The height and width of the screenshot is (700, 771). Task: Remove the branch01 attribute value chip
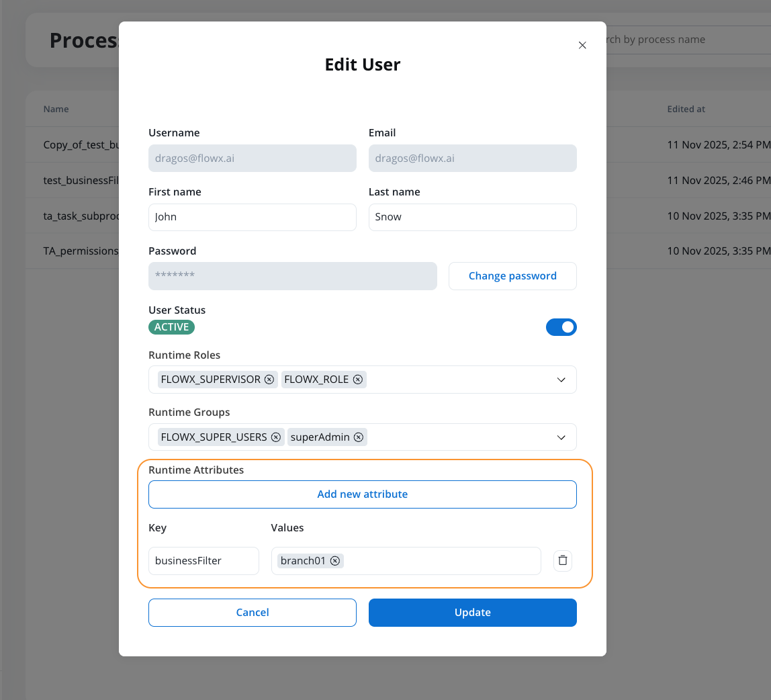click(x=335, y=560)
